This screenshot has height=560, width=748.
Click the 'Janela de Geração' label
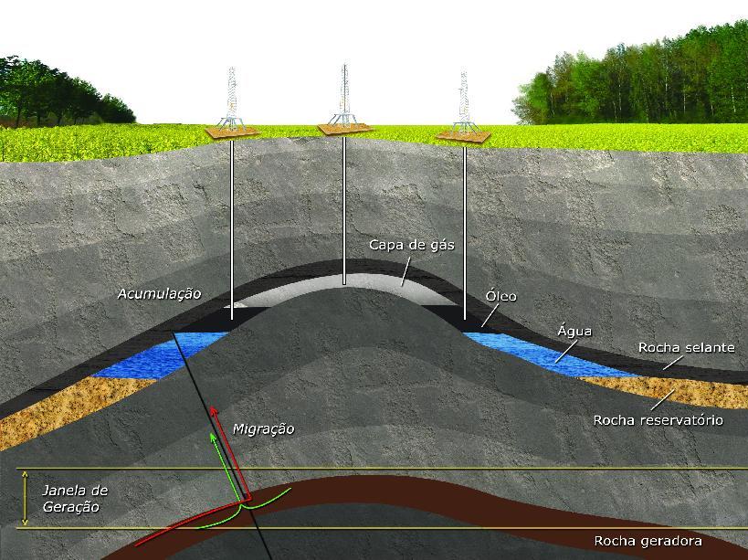(75, 499)
